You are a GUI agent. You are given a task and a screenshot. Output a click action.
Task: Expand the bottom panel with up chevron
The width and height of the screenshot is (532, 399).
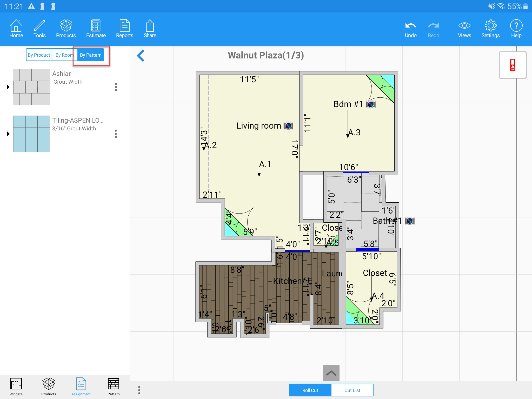tap(331, 373)
